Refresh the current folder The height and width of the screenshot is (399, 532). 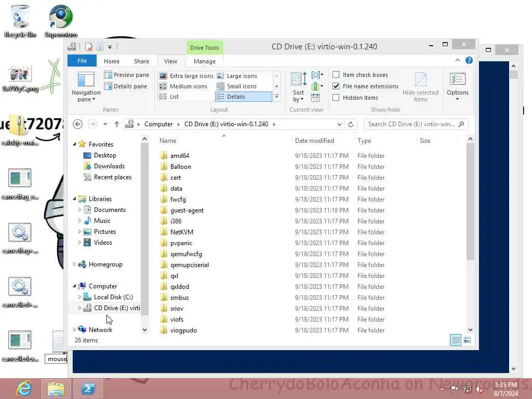pyautogui.click(x=351, y=124)
